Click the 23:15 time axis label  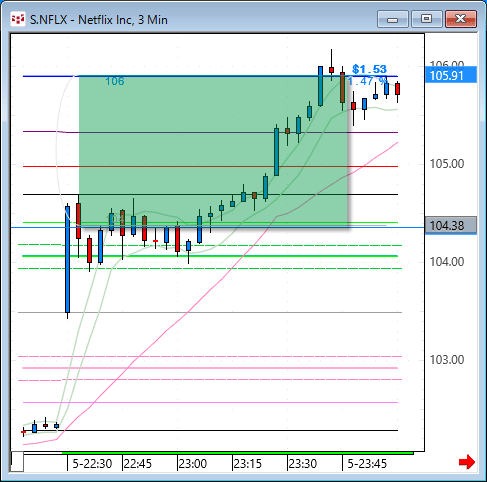coord(248,464)
